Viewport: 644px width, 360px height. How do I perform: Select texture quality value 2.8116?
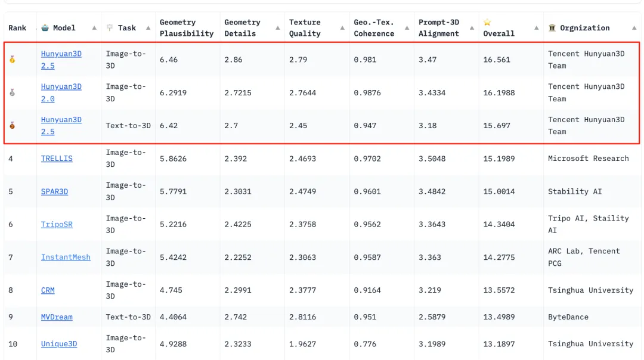pyautogui.click(x=303, y=317)
